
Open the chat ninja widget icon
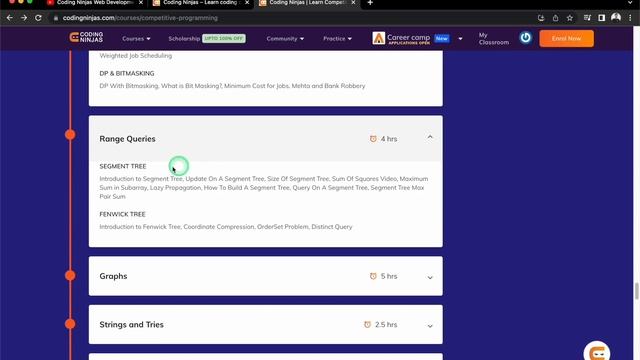click(597, 351)
